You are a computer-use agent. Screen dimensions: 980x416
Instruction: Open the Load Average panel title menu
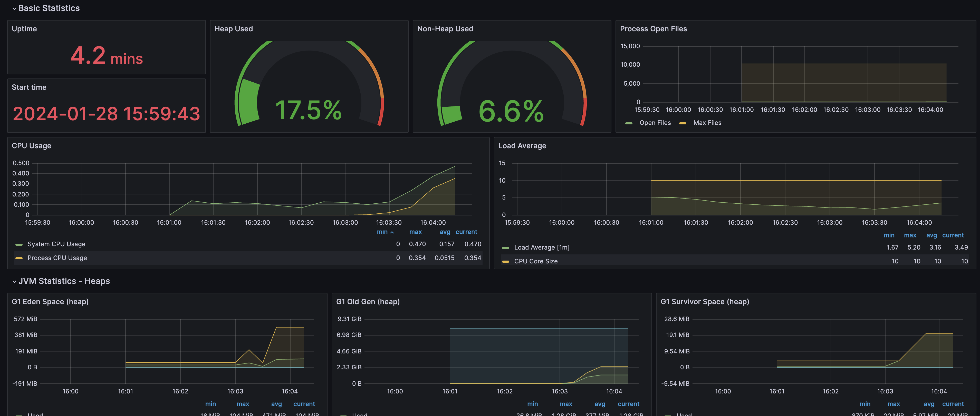[x=522, y=146]
